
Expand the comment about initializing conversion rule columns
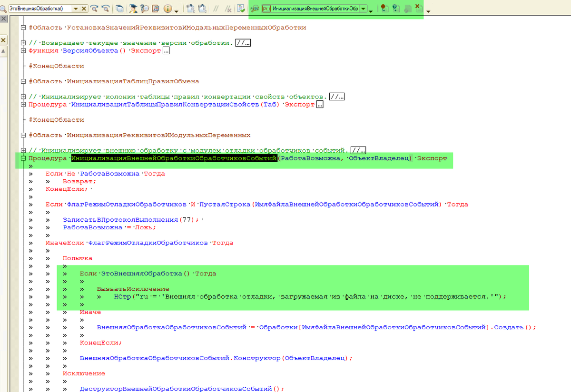(x=23, y=97)
